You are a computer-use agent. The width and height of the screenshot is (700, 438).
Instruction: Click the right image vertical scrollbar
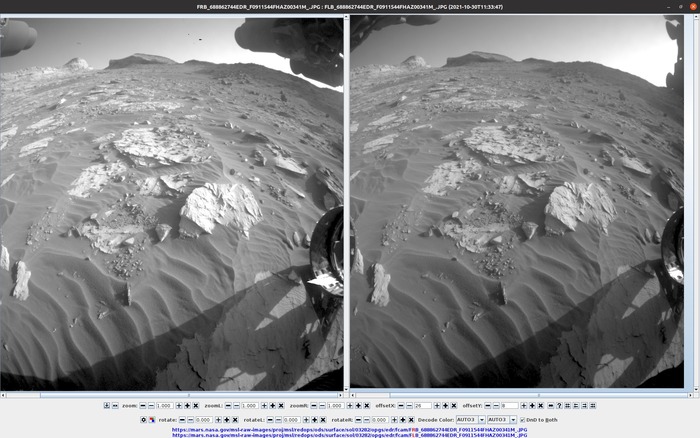click(x=696, y=203)
